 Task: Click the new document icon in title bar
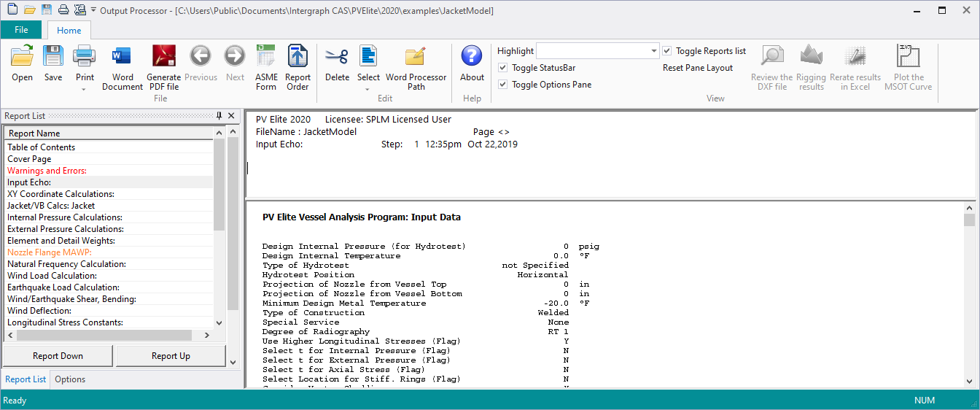[x=12, y=10]
